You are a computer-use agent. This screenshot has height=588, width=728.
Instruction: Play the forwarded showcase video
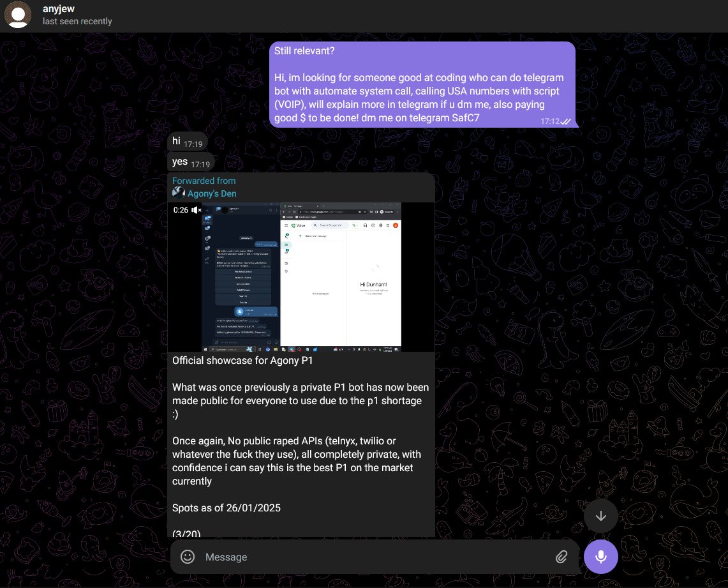301,277
